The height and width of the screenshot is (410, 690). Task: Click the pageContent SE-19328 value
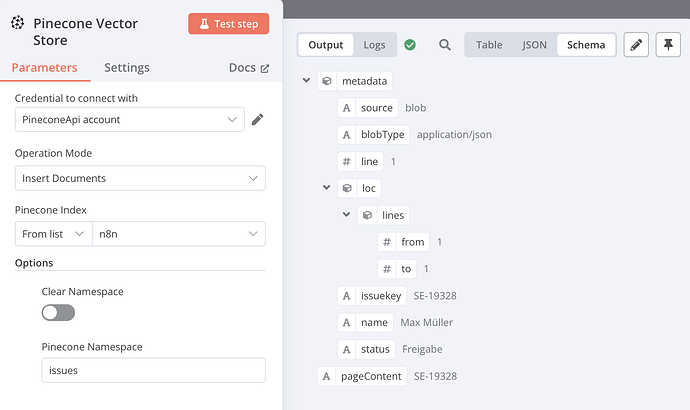pyautogui.click(x=435, y=376)
